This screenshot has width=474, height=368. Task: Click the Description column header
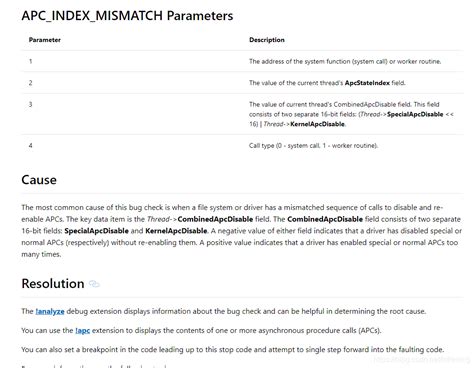[267, 40]
